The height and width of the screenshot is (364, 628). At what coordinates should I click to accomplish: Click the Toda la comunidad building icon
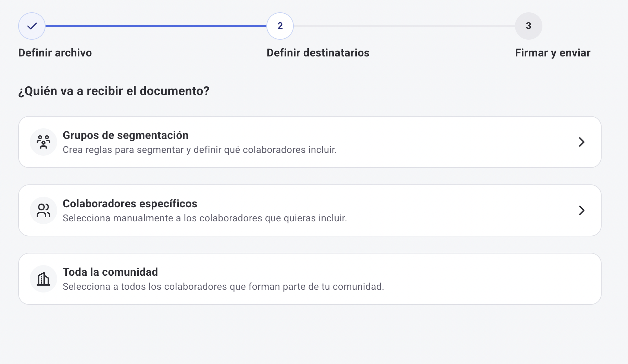[x=43, y=279]
